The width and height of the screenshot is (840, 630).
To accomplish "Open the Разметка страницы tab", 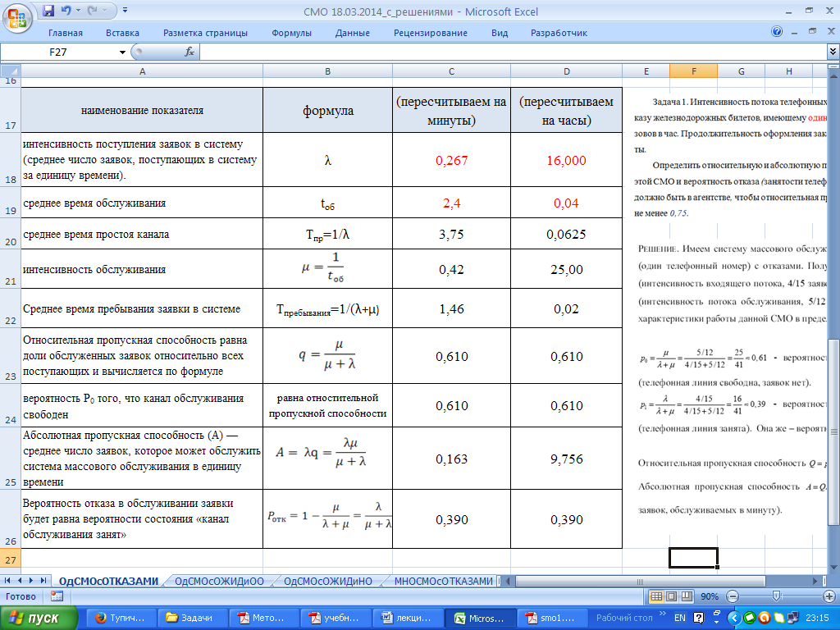I will click(205, 33).
